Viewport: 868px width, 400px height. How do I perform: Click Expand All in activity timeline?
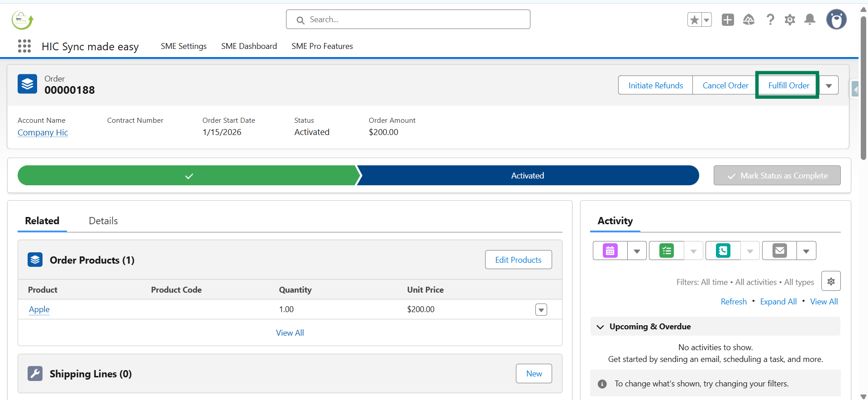[x=778, y=302]
